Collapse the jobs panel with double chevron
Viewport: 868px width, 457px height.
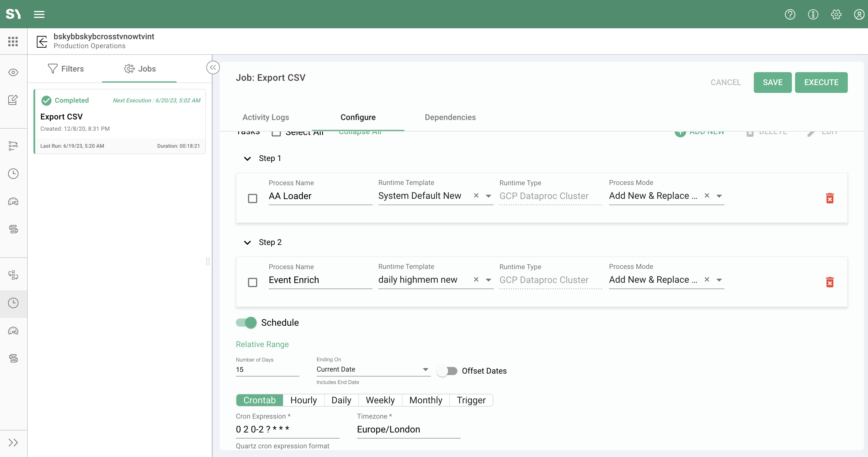213,68
